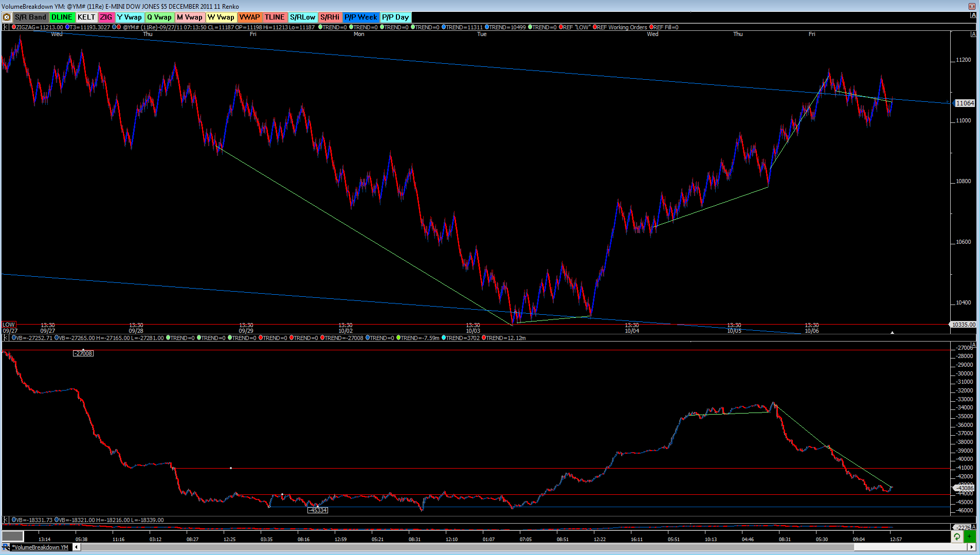Click the blue dot beside TREND=11311

(x=444, y=27)
